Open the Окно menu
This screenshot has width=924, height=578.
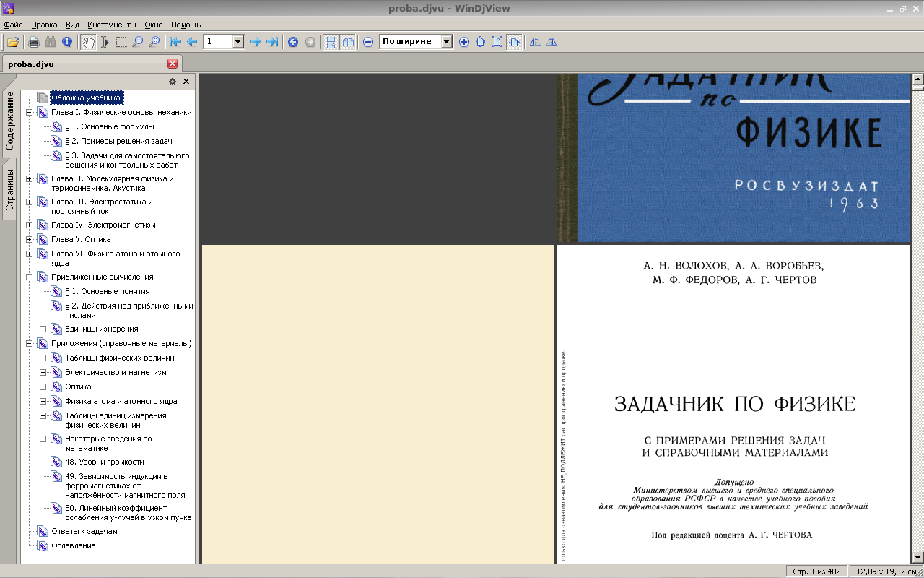[154, 25]
